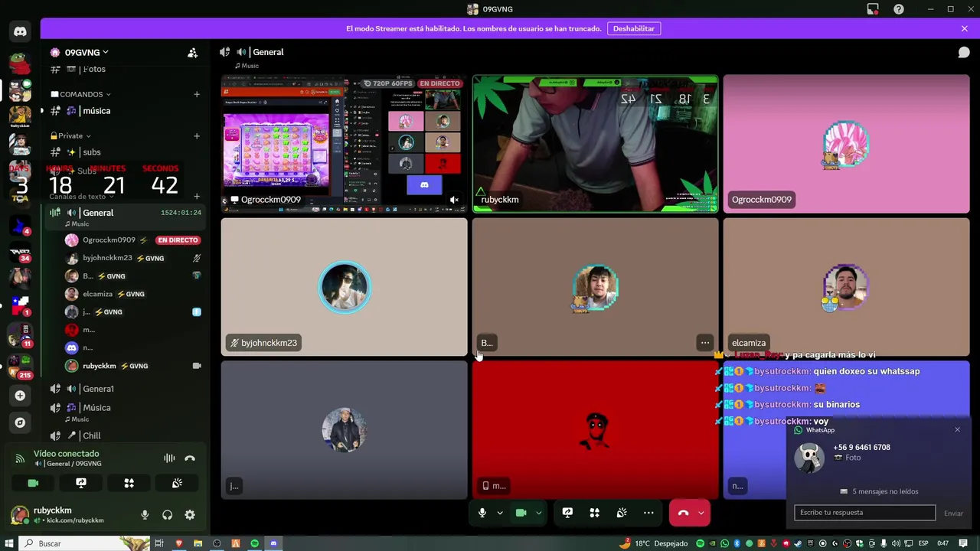Open Discord direct messages home icon
This screenshot has height=551, width=980.
[20, 31]
